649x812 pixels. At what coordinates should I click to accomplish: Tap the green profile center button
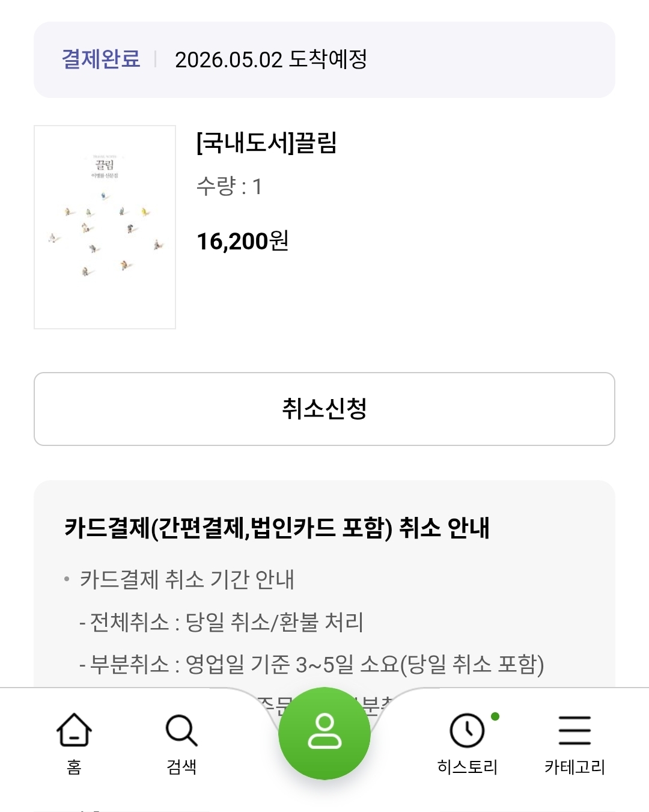[324, 733]
